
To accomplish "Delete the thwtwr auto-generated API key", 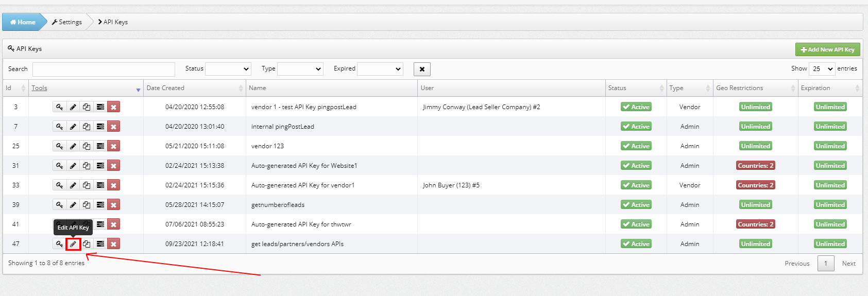I will pyautogui.click(x=114, y=224).
